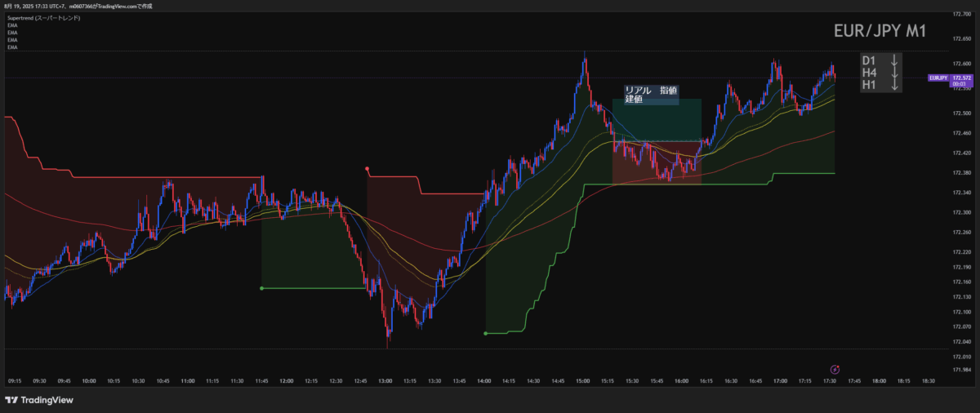Click the H4 downward arrow
This screenshot has height=413, width=980.
tap(894, 73)
